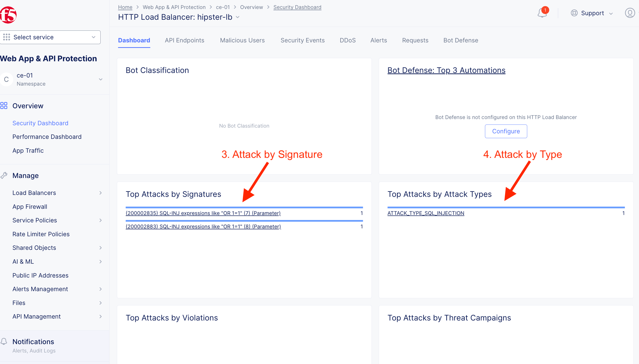Click the Support lifebuoy icon
Viewport: 639px width, 364px height.
click(574, 13)
